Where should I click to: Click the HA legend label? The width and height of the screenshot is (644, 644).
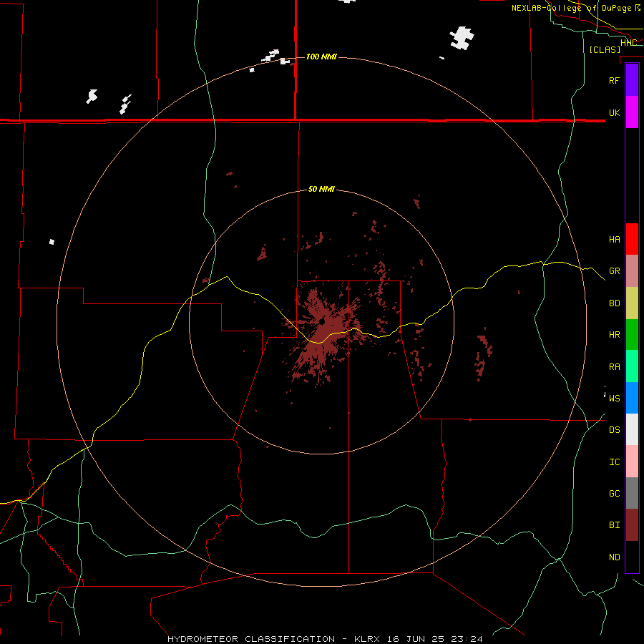coord(614,239)
